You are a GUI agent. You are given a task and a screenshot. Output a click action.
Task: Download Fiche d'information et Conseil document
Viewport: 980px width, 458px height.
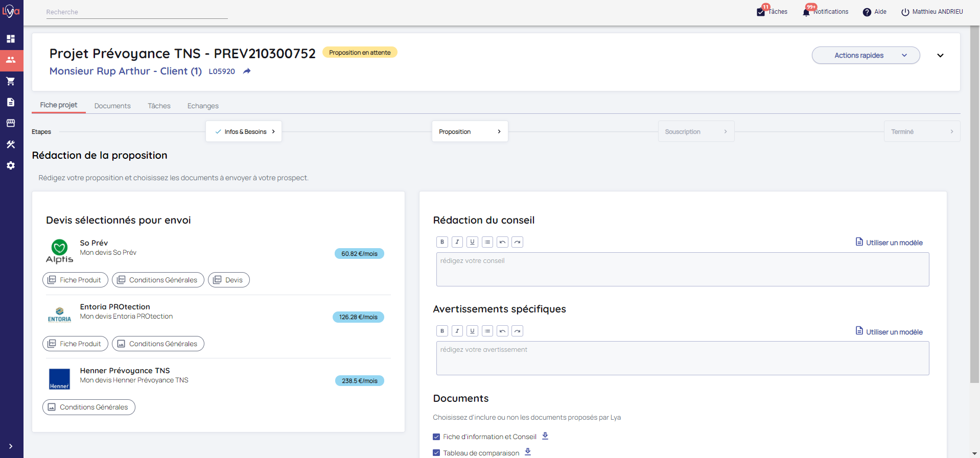[x=545, y=436]
